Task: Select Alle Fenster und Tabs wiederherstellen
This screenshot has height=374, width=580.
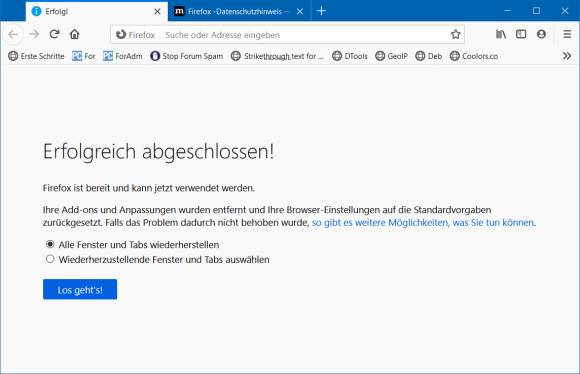Action: (x=132, y=245)
